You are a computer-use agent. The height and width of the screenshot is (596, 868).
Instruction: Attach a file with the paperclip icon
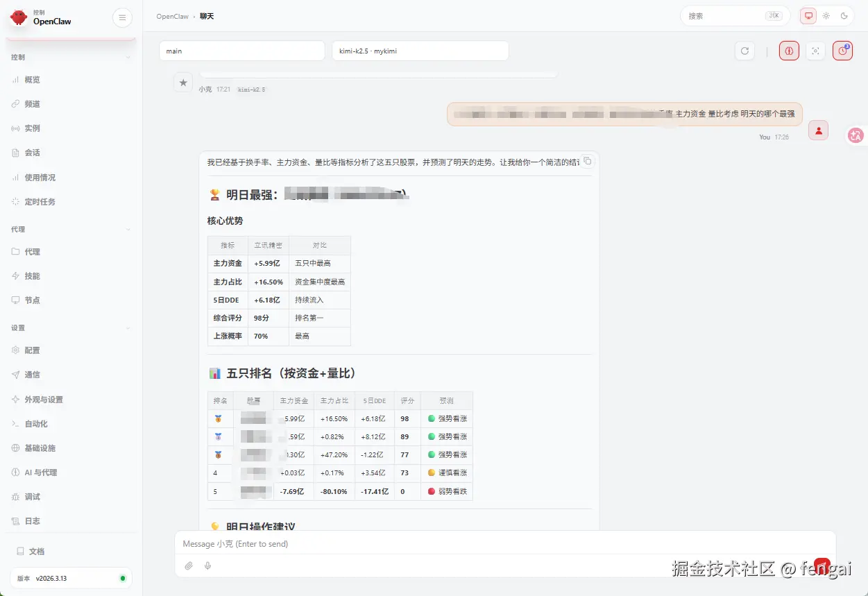188,565
